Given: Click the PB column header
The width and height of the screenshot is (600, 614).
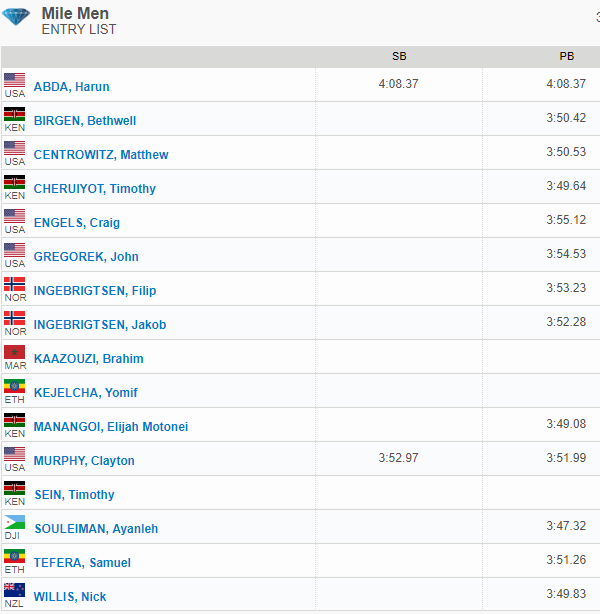Looking at the screenshot, I should 567,57.
